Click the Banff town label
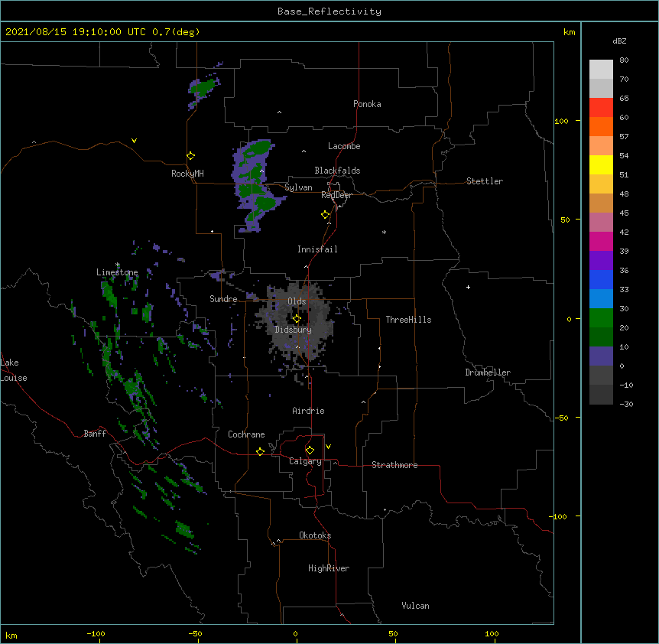This screenshot has height=644, width=659. pos(95,434)
